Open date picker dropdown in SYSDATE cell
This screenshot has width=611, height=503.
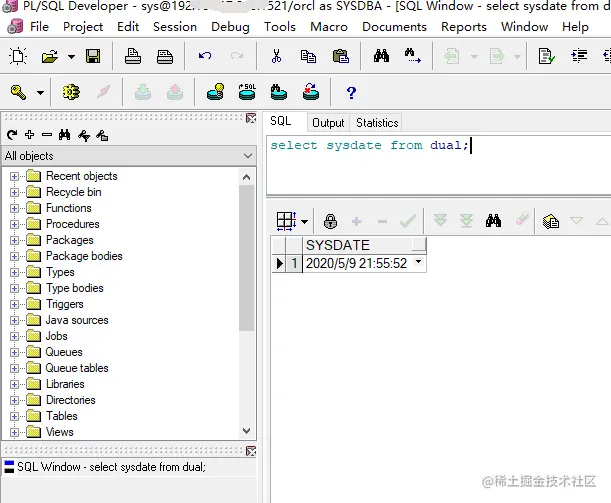click(x=419, y=261)
